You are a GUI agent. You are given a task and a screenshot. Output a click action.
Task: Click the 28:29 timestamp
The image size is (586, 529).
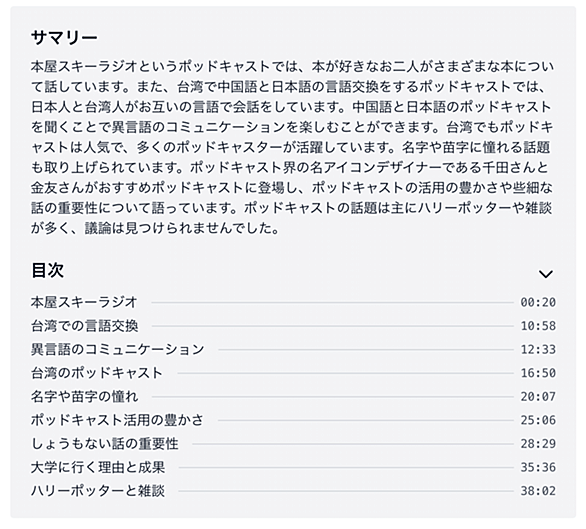click(x=538, y=444)
